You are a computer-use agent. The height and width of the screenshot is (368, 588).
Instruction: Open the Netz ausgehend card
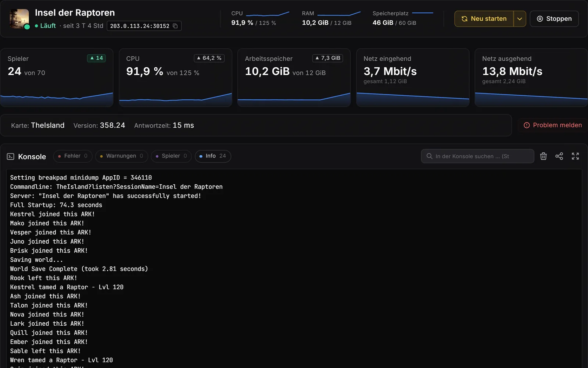click(531, 78)
